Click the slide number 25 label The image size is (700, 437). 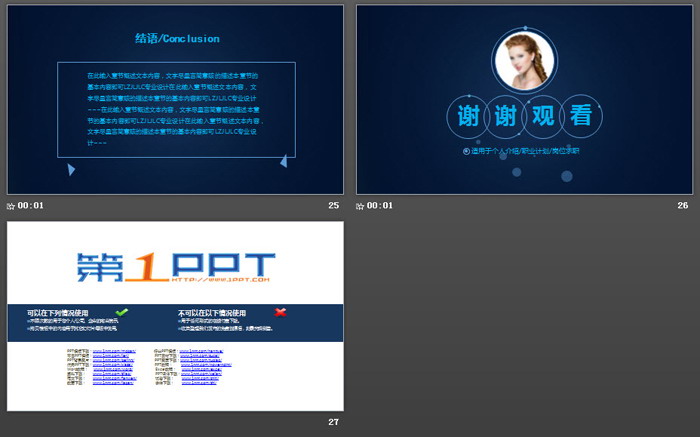[333, 205]
